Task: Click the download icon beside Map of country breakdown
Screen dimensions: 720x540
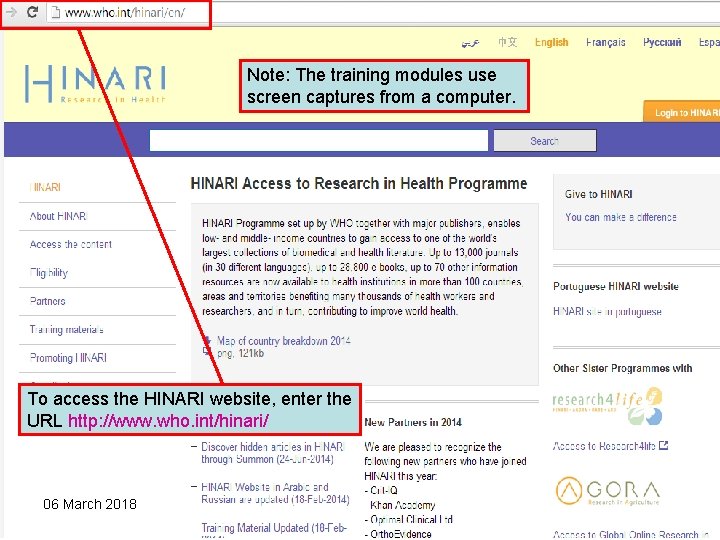Action: point(207,346)
